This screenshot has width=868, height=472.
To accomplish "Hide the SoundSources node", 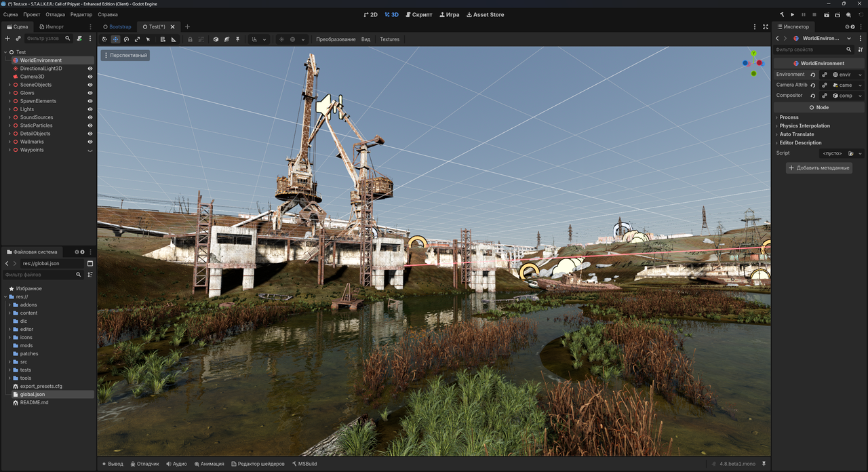I will (x=90, y=117).
